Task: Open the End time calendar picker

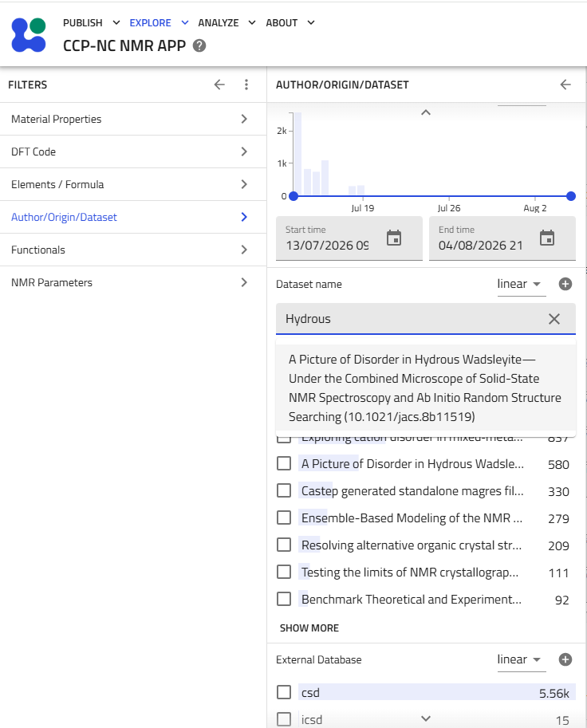Action: (x=547, y=238)
